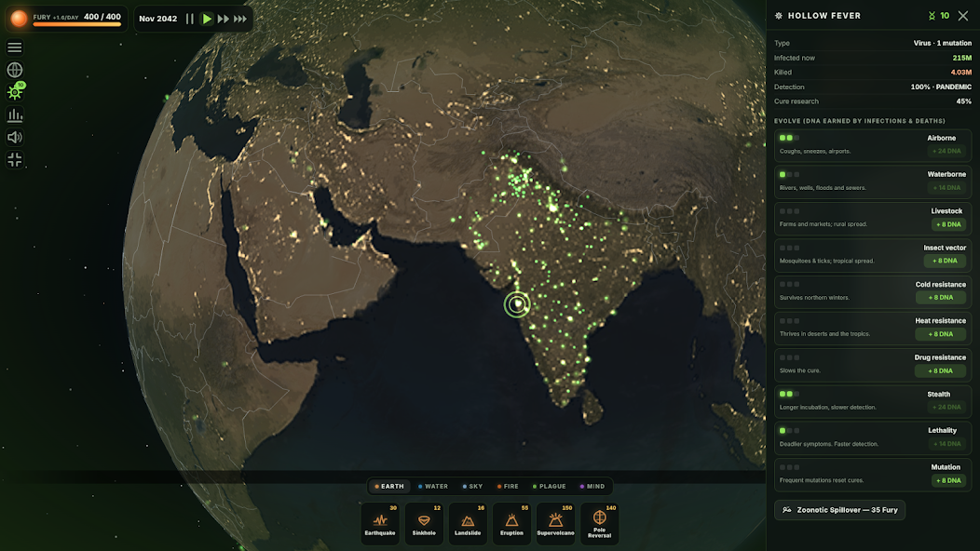Switch to the Fire powers tab

point(508,486)
